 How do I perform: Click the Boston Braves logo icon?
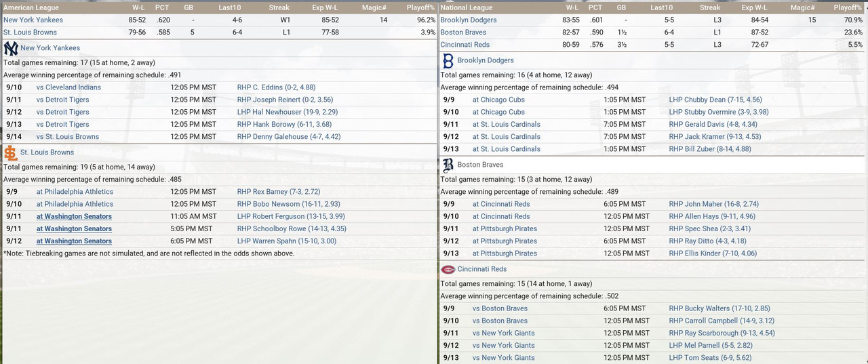click(x=448, y=165)
